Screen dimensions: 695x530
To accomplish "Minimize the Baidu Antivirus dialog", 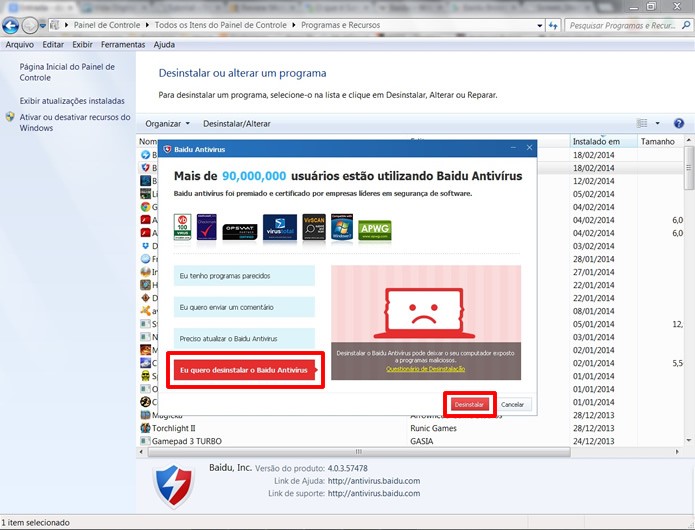I will 513,148.
